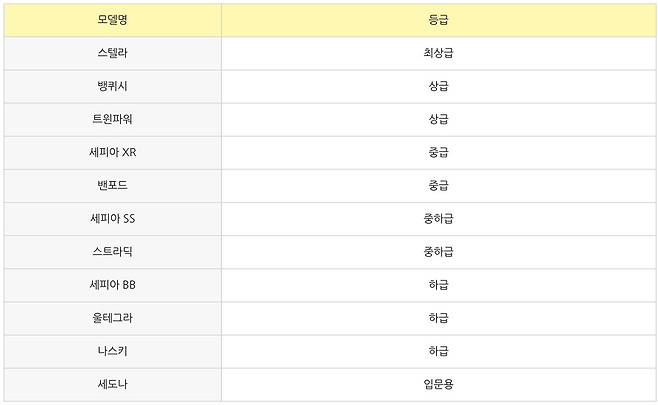Select the 스텔라 model cell
Viewport: 658px width, 405px height.
pyautogui.click(x=112, y=53)
